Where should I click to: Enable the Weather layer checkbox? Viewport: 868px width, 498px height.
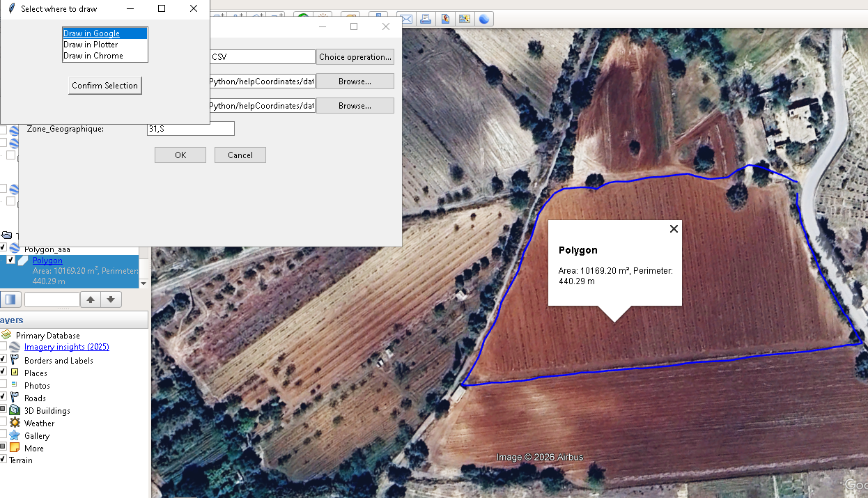point(3,423)
